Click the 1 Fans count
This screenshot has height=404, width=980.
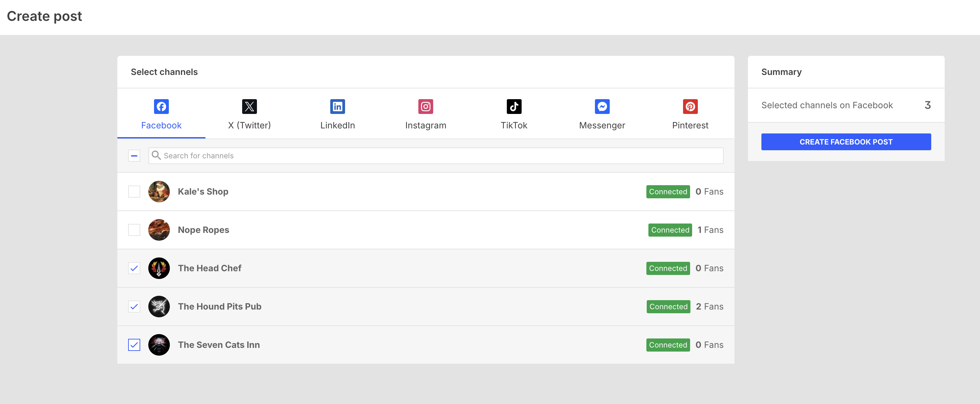[710, 230]
